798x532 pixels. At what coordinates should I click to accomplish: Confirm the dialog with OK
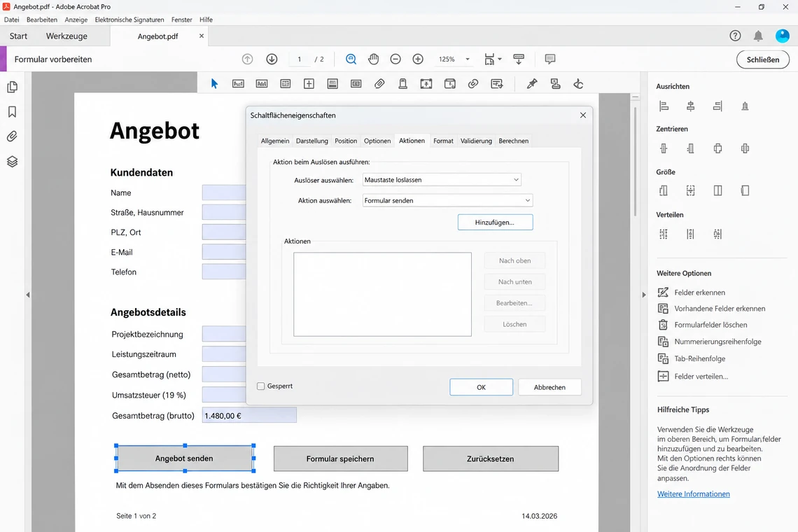coord(482,387)
